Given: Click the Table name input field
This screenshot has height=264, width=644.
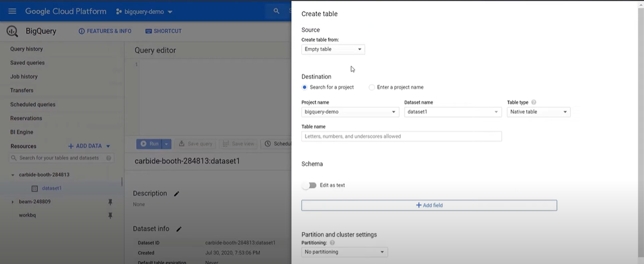Looking at the screenshot, I should pos(402,136).
